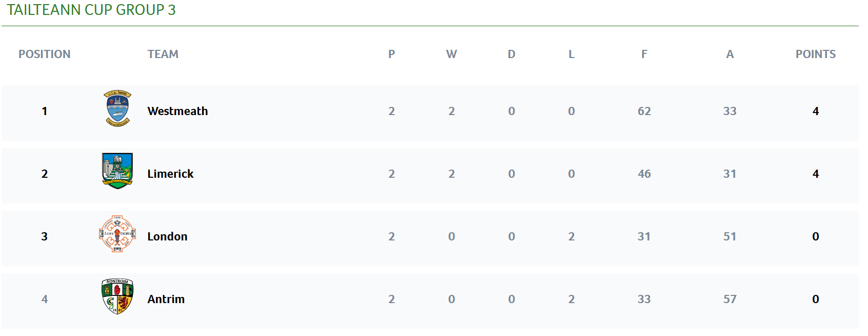Click Westmeath's points total of 4
The image size is (868, 336).
pyautogui.click(x=815, y=111)
